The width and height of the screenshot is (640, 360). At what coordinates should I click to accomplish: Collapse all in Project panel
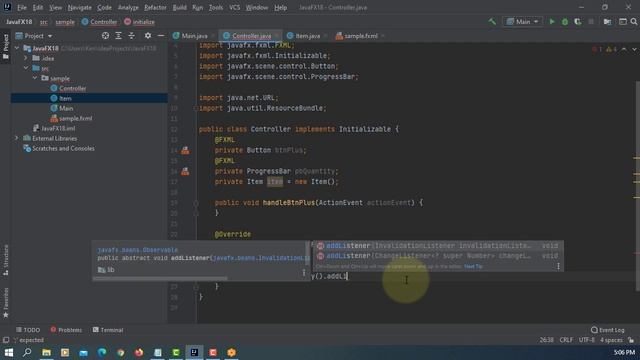131,36
